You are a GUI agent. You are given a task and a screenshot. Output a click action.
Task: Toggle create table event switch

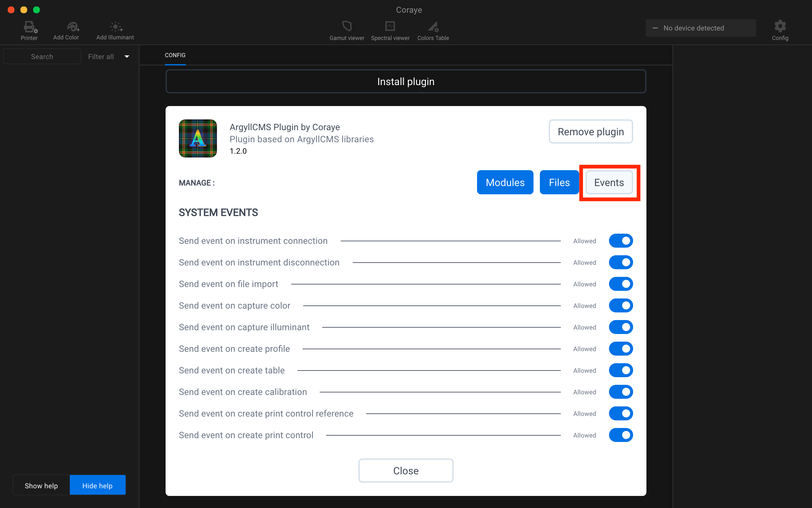coord(621,370)
